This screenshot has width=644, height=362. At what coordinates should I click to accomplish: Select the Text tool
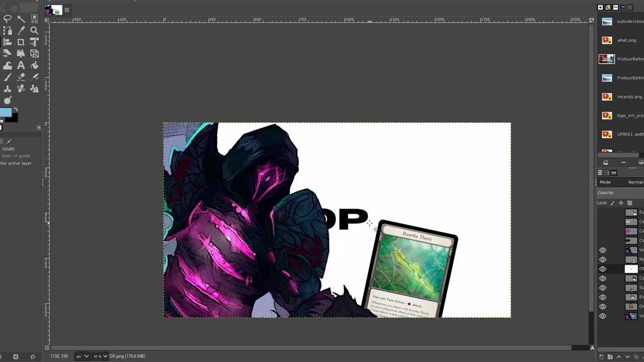[x=21, y=65]
